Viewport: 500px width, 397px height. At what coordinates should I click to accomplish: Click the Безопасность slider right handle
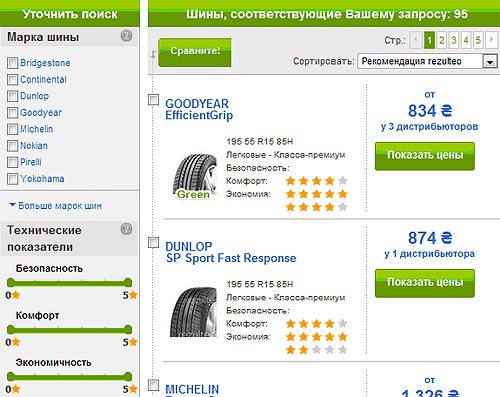click(x=128, y=283)
